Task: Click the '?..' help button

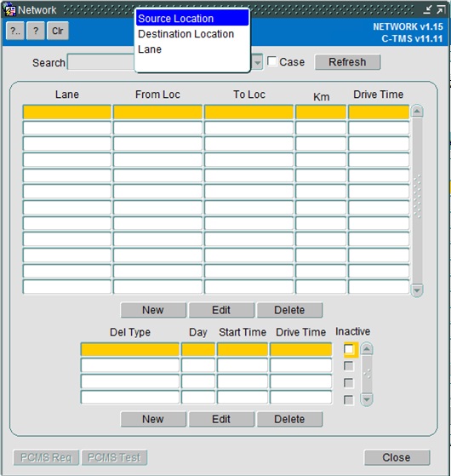Action: [15, 31]
